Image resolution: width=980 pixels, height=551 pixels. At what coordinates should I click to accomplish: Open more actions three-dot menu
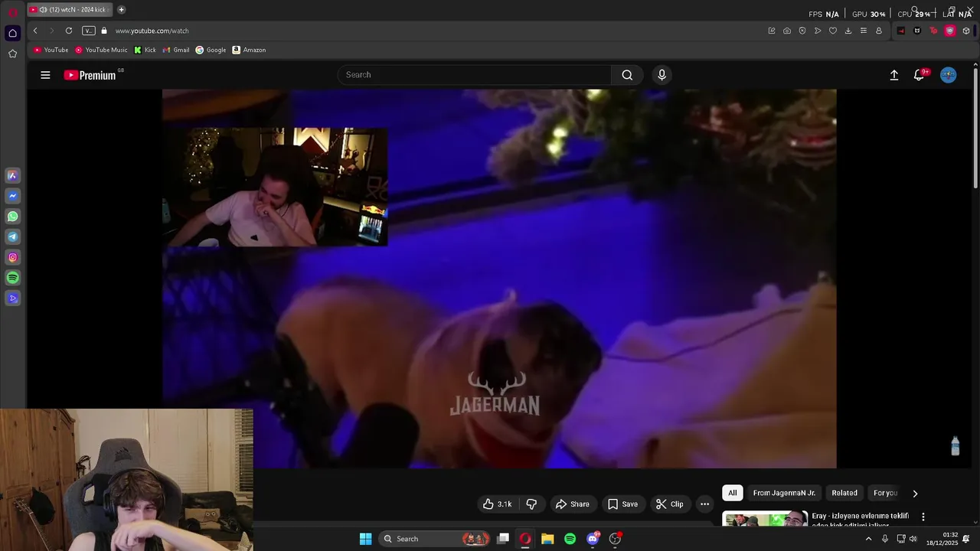(705, 504)
